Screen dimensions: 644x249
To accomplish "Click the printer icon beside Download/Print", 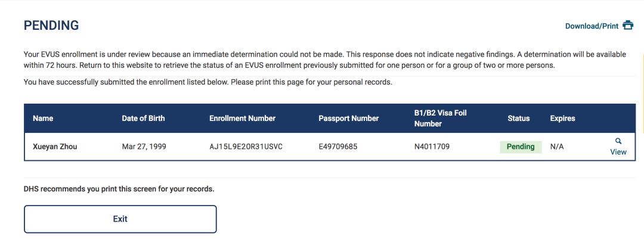I will click(627, 26).
